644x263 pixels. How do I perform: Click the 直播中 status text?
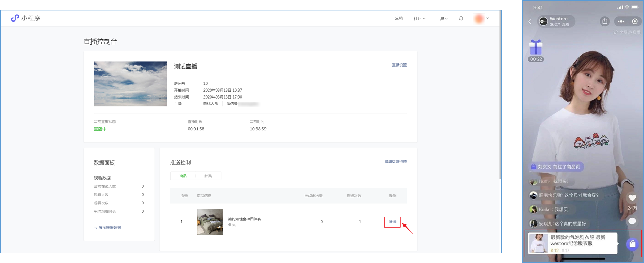100,129
